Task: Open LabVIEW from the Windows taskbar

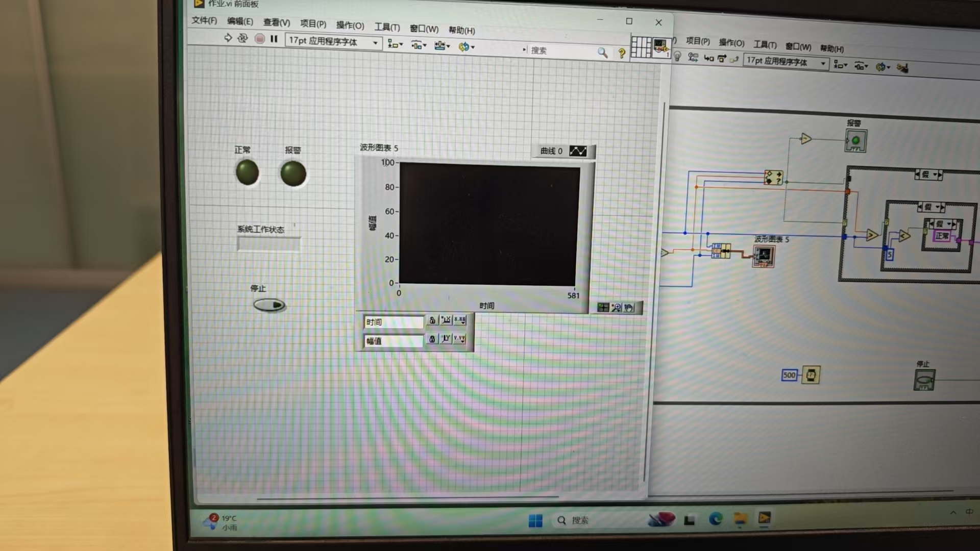Action: (x=764, y=518)
